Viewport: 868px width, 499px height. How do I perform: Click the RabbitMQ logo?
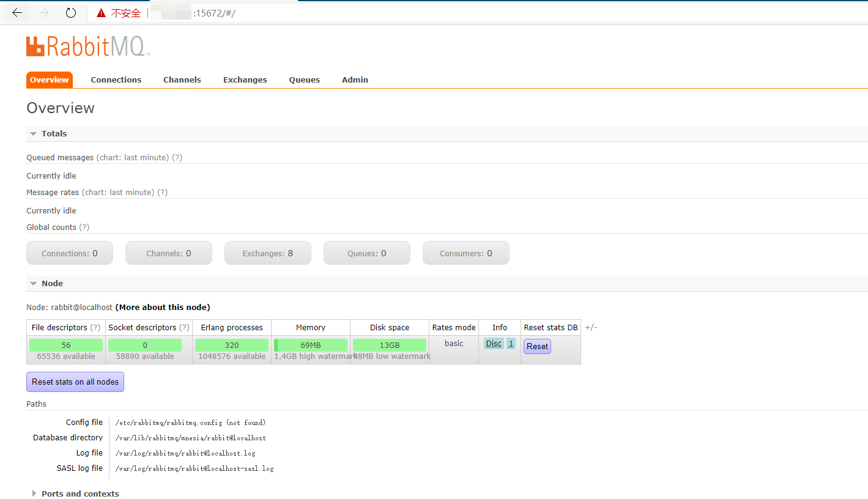click(x=87, y=45)
